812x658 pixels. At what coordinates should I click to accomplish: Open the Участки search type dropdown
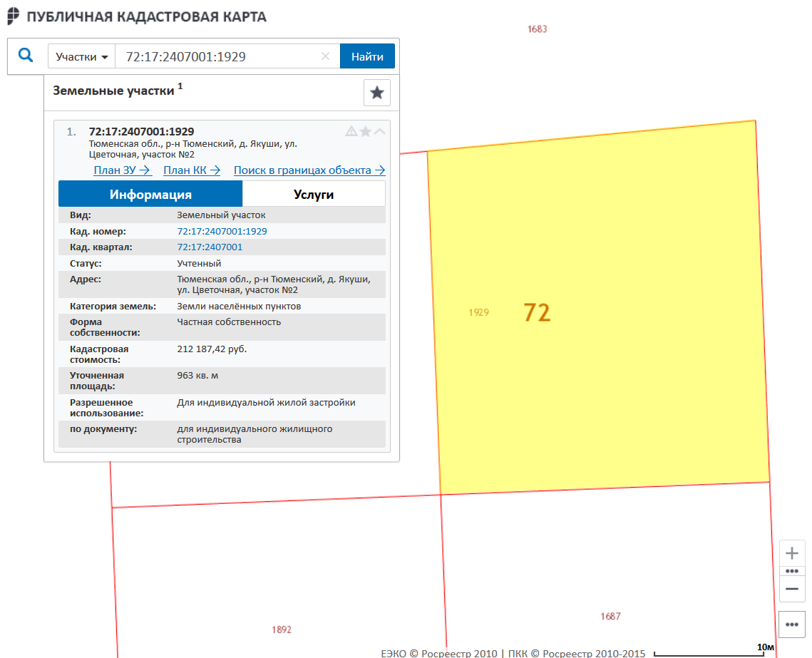(82, 56)
